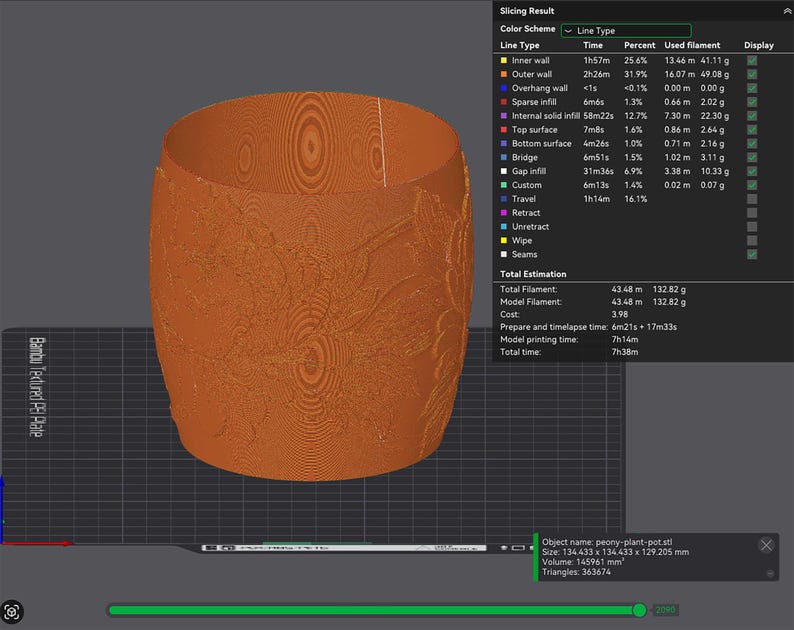Click the Total Estimation heading

(x=533, y=274)
